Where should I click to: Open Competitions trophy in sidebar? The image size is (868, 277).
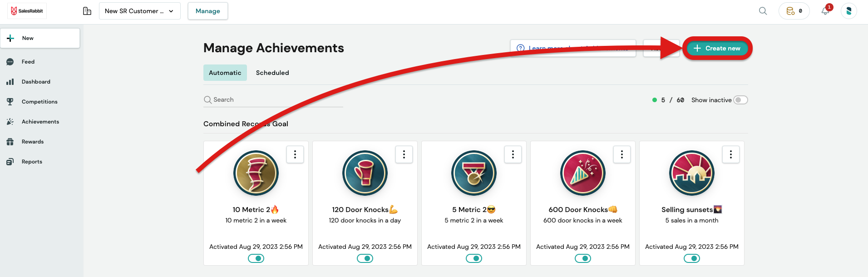coord(10,102)
